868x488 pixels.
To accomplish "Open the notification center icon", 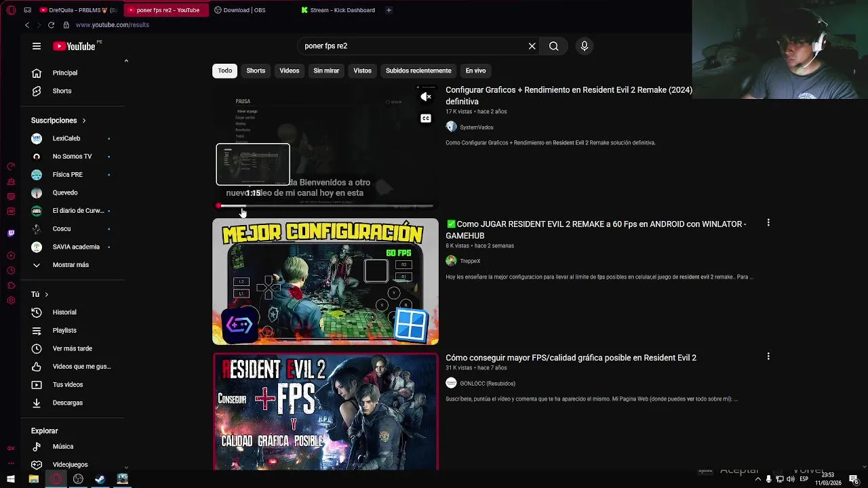I will coord(854,479).
